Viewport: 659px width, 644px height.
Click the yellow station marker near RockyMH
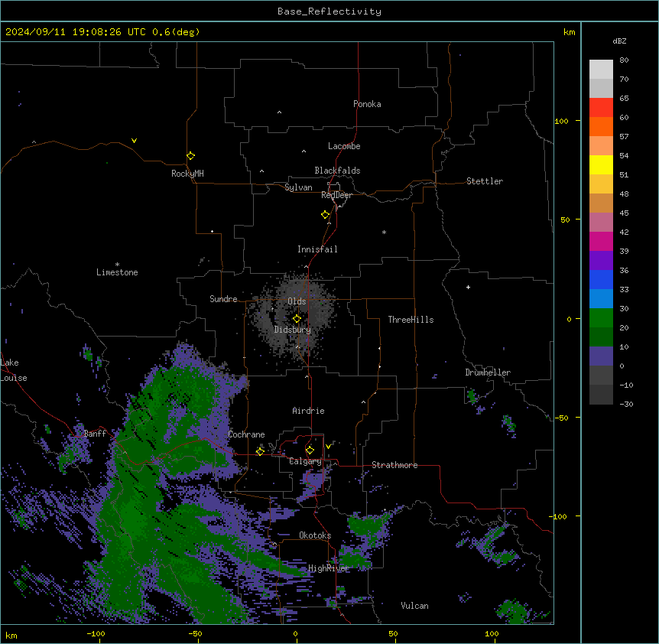pos(190,155)
